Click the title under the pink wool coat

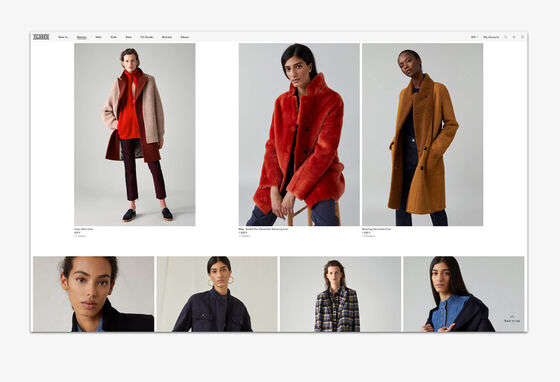[84, 229]
